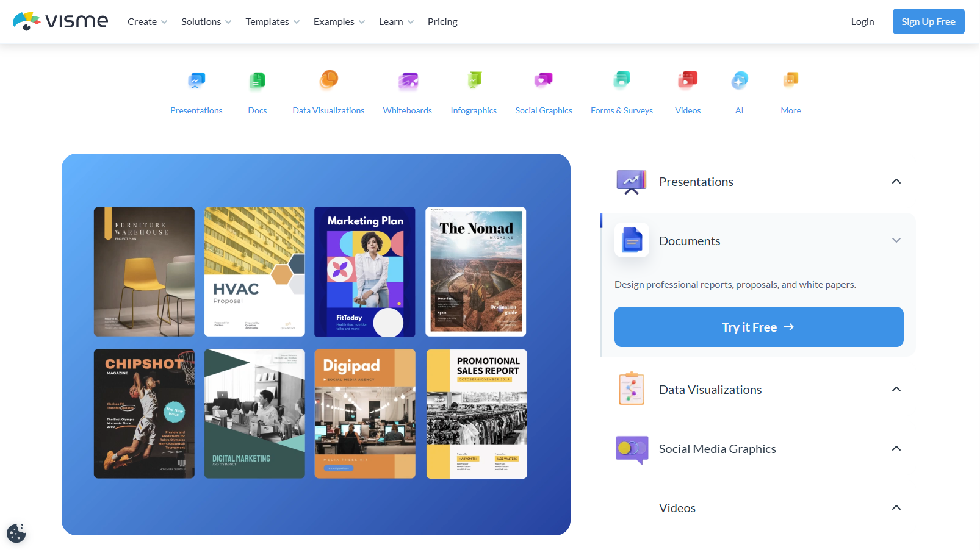Open the Videos category icon
Image resolution: width=980 pixels, height=550 pixels.
(688, 80)
